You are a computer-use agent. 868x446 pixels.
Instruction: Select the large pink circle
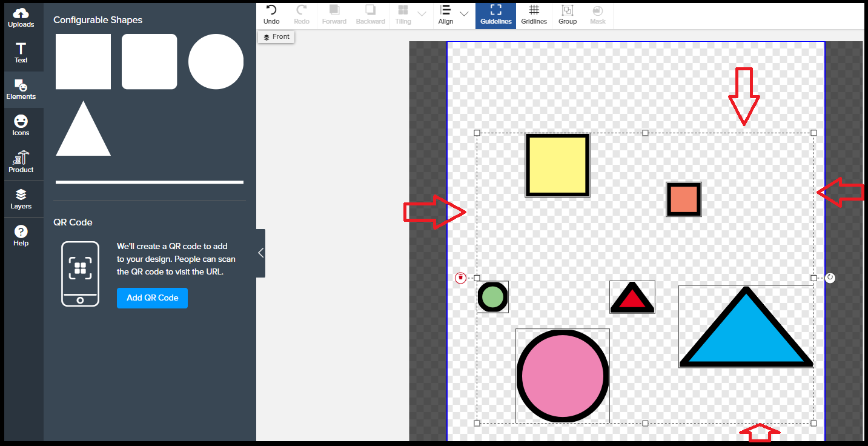[x=563, y=376]
